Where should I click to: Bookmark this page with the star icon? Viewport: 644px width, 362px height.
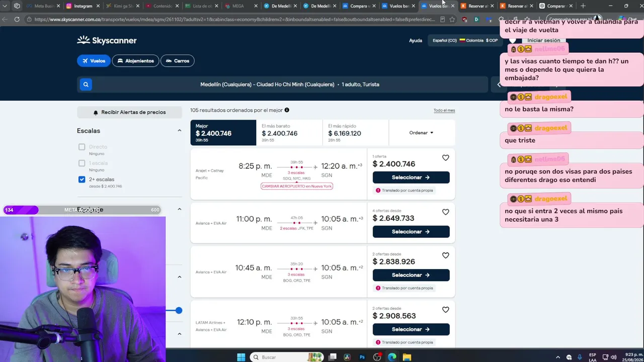tap(452, 19)
